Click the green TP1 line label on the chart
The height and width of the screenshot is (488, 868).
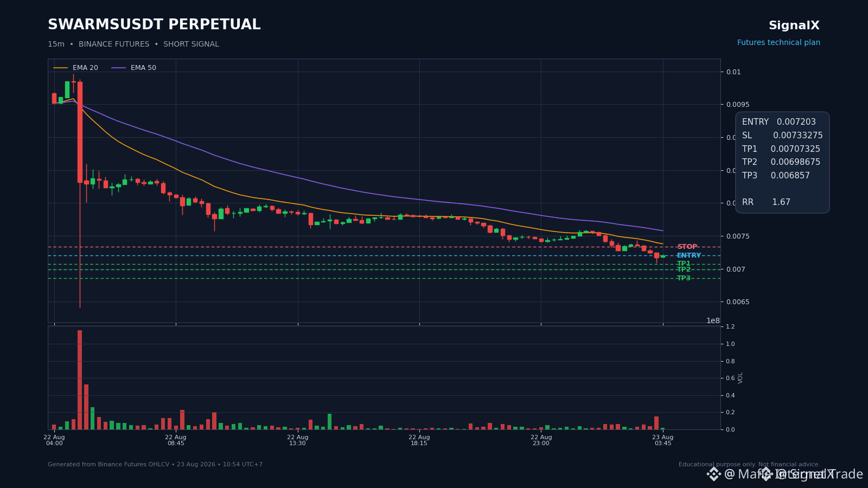point(684,264)
